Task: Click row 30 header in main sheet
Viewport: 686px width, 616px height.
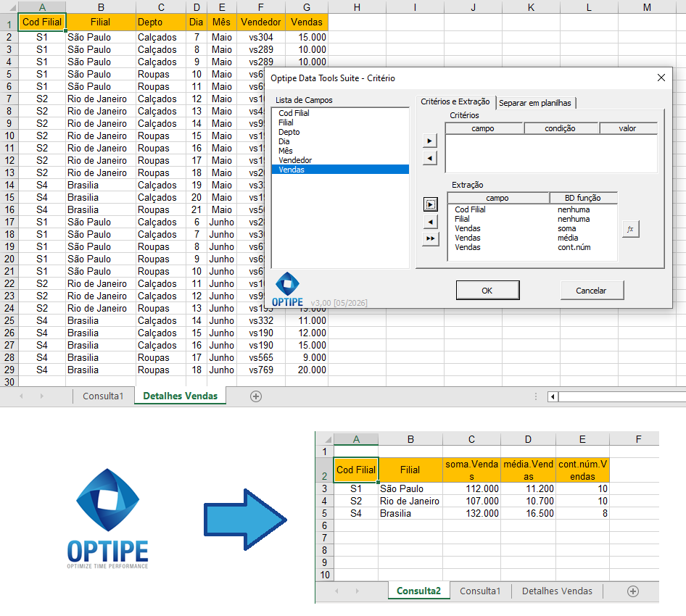Action: point(9,382)
